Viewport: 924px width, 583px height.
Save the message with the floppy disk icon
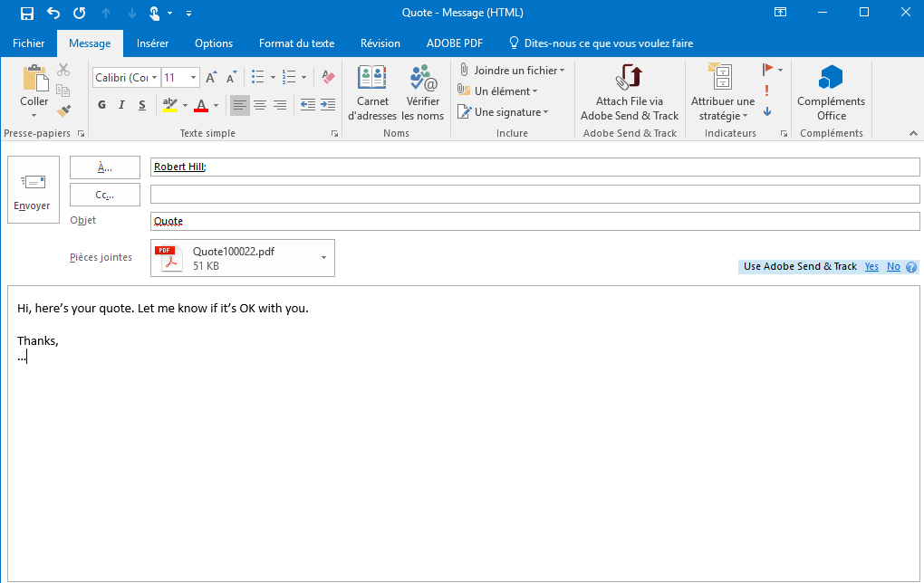click(x=27, y=13)
